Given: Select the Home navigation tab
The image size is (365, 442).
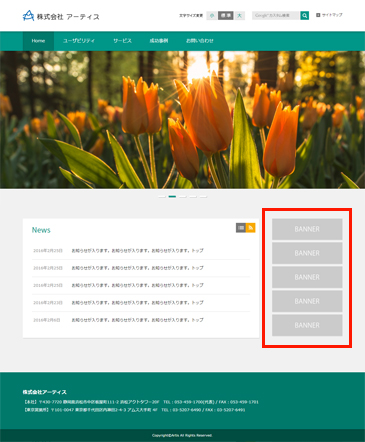Looking at the screenshot, I should pyautogui.click(x=38, y=41).
